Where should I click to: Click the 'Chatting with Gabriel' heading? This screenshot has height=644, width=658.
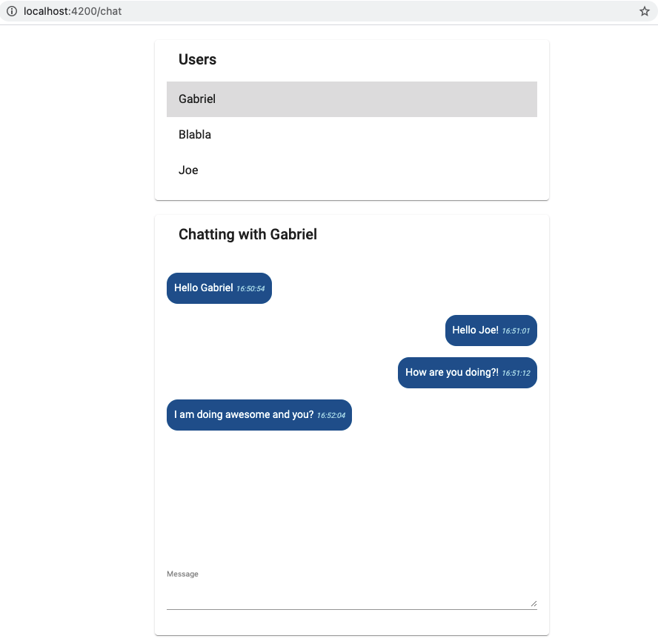click(x=247, y=234)
